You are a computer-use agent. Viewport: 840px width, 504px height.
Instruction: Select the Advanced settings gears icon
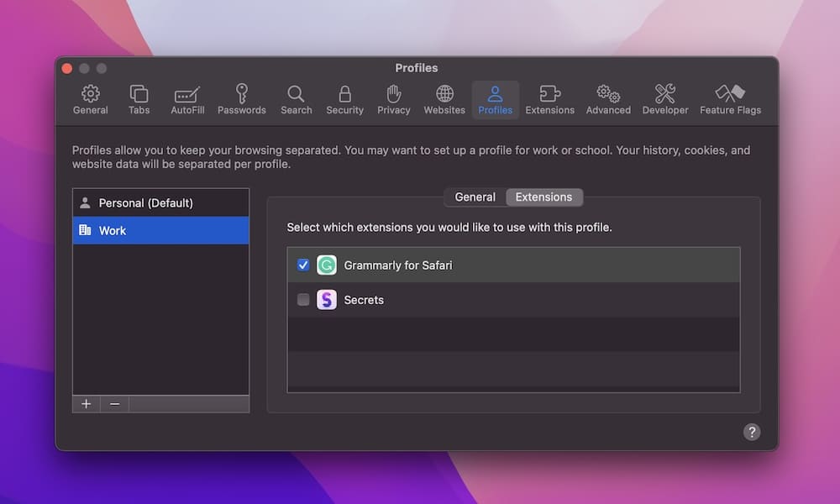pos(607,98)
